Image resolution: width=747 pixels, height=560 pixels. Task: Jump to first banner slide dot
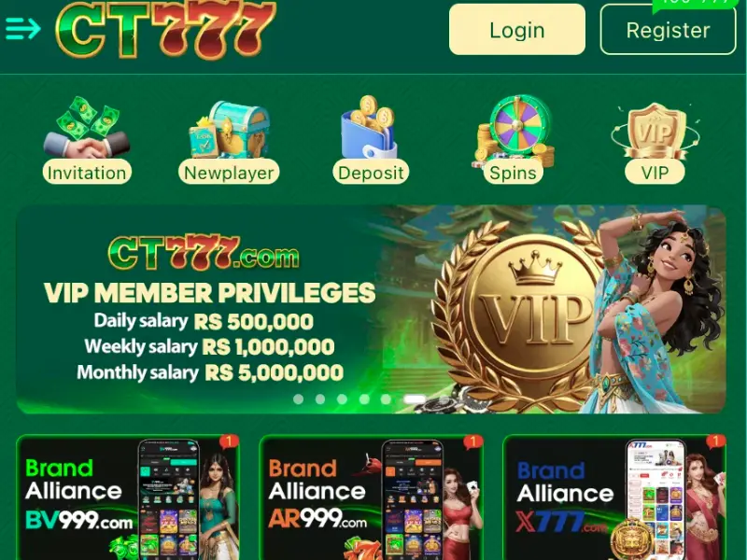pyautogui.click(x=298, y=399)
